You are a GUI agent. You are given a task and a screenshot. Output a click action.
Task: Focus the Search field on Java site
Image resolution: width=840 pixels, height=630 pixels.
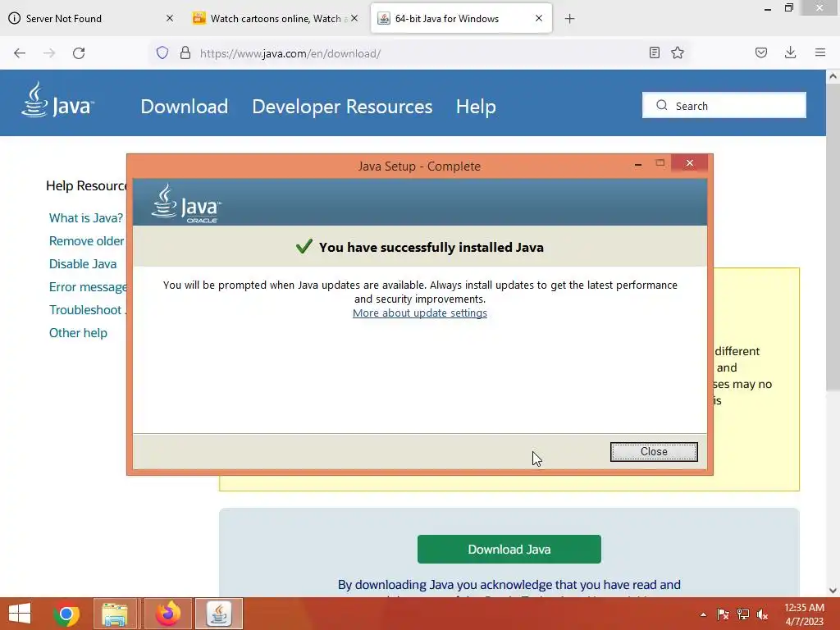coord(724,105)
